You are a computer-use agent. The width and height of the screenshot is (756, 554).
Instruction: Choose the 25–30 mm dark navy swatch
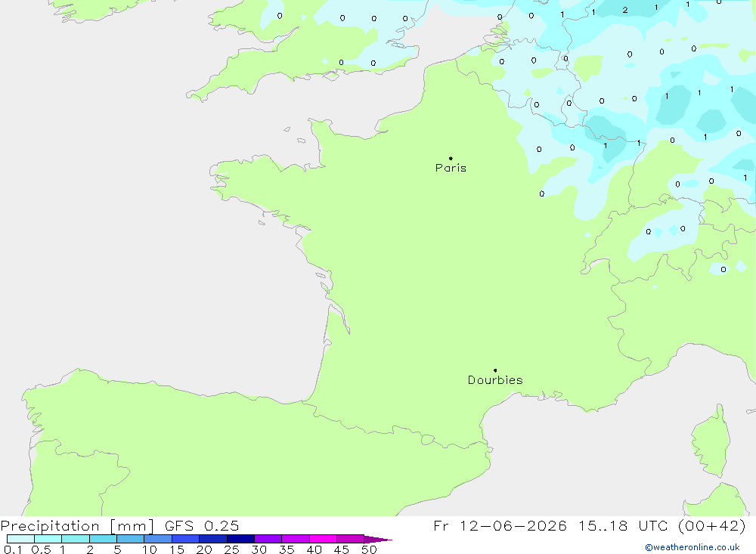tap(240, 539)
